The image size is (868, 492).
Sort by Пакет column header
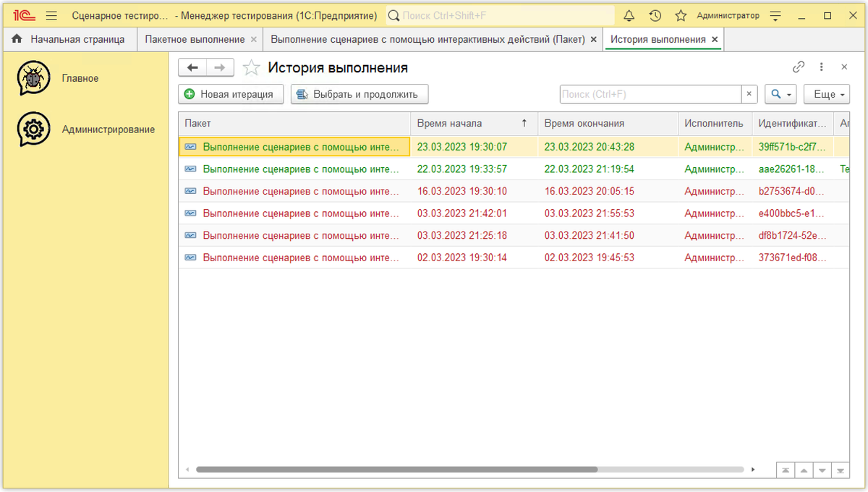294,123
